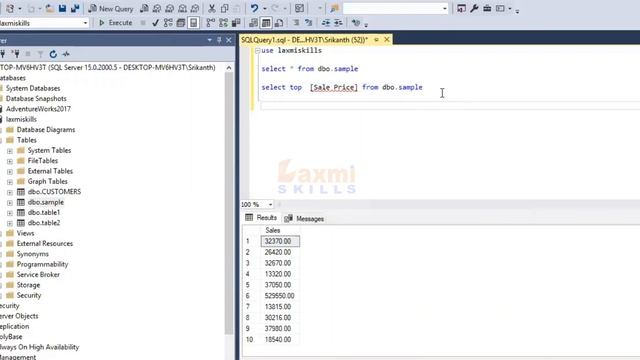The width and height of the screenshot is (640, 360).
Task: Select result cell 32370.00
Action: [x=280, y=241]
